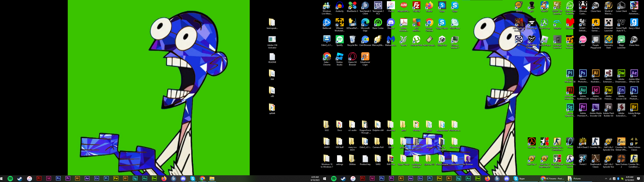Expand the hidden system tray icons chevron
The height and width of the screenshot is (182, 644).
606,179
